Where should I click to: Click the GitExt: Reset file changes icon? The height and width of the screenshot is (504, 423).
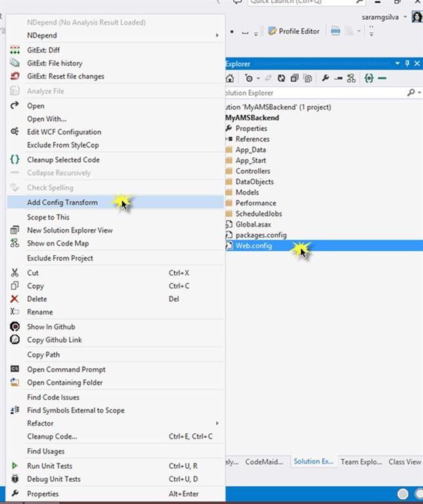point(15,76)
